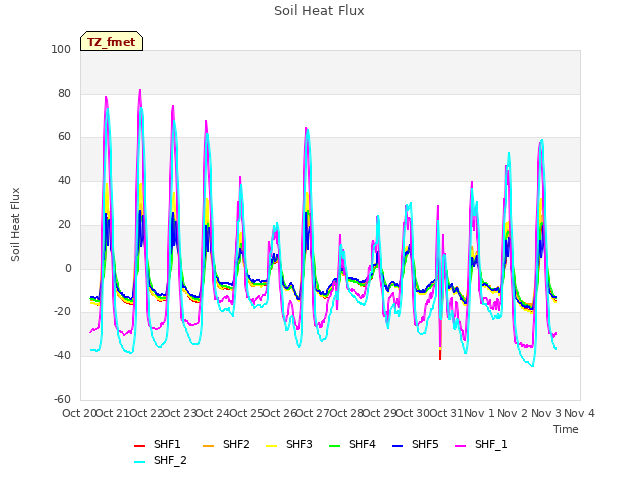Screen dimensions: 640x480
Task: Toggle the SHF_2 legend entry
Action: click(x=160, y=461)
